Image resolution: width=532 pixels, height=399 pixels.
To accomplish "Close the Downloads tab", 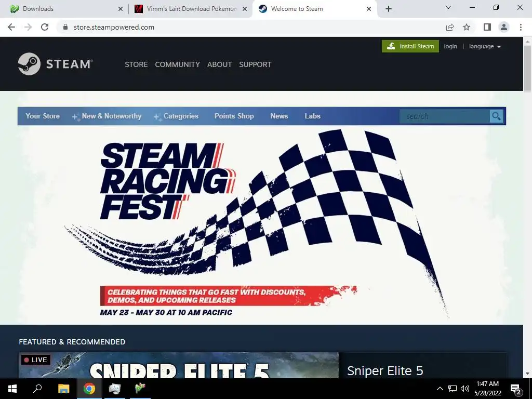I will tap(121, 9).
